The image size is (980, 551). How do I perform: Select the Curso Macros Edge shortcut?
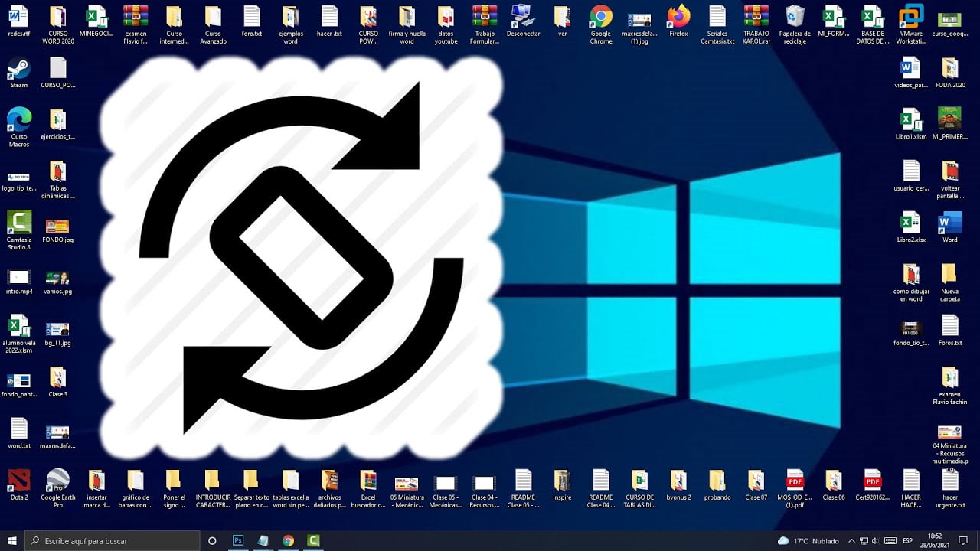click(18, 127)
